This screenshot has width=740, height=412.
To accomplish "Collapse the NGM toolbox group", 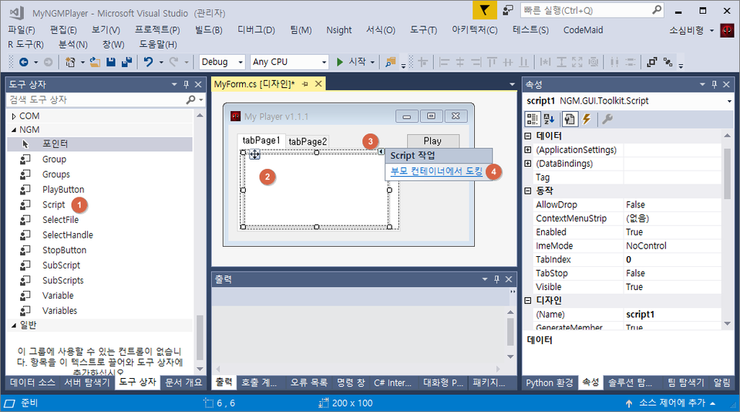I will point(14,130).
